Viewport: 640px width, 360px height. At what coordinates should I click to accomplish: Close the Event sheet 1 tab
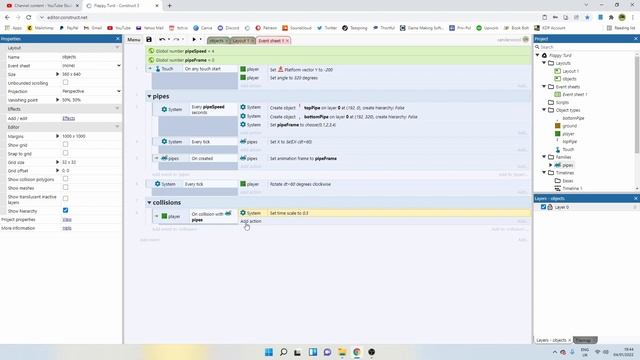click(287, 41)
